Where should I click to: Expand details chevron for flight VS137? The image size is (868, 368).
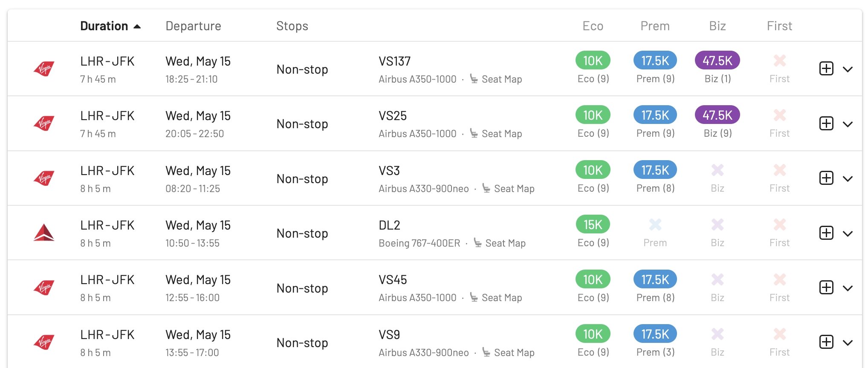[x=848, y=69]
